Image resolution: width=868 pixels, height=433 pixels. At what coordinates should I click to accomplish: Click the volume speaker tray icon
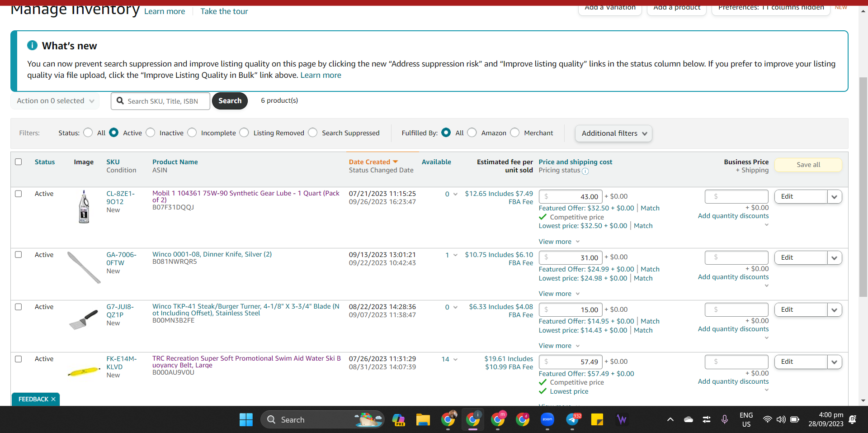781,419
